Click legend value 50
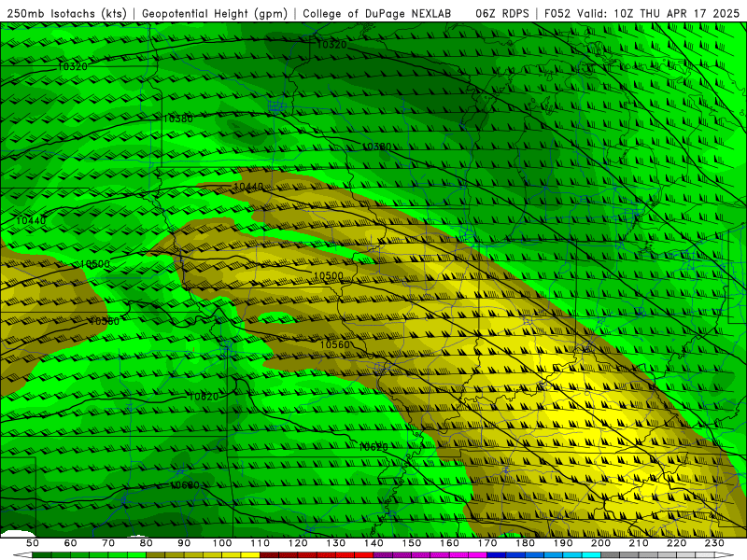747x560 pixels. [x=33, y=543]
